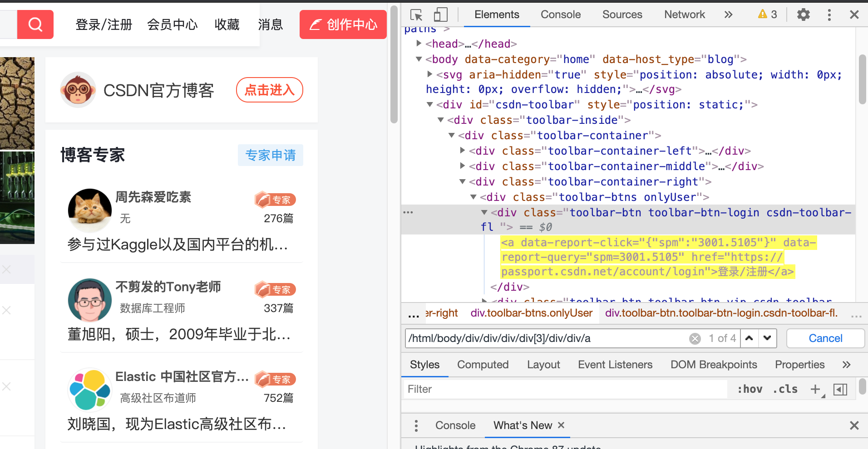Expand the head element node
The height and width of the screenshot is (449, 868).
click(x=419, y=43)
